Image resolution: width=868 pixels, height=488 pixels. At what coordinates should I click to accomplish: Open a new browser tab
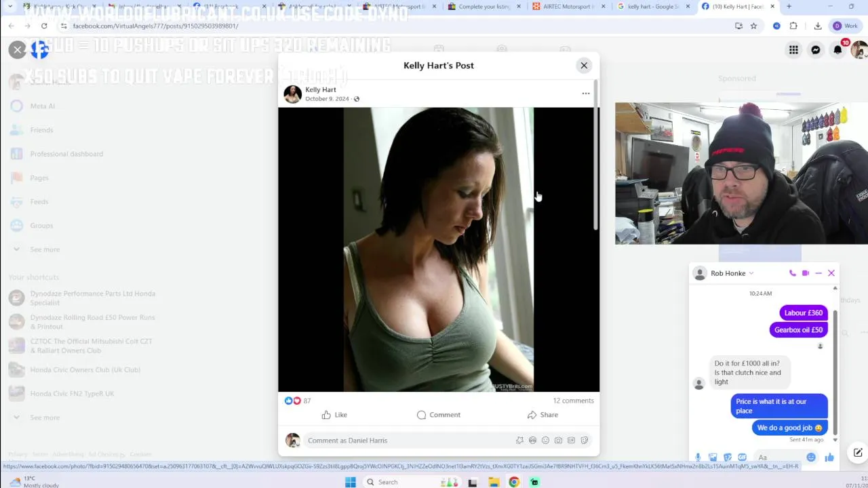[789, 7]
